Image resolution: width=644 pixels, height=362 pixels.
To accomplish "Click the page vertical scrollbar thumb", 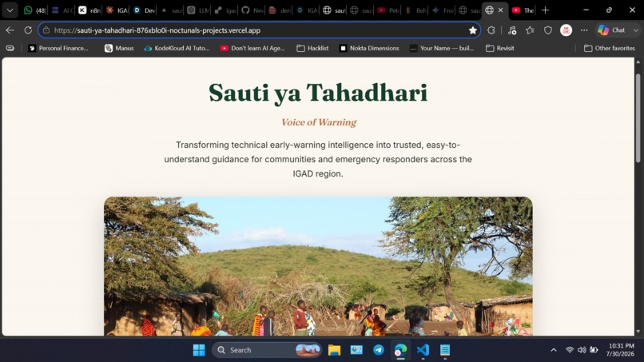I will click(x=638, y=118).
